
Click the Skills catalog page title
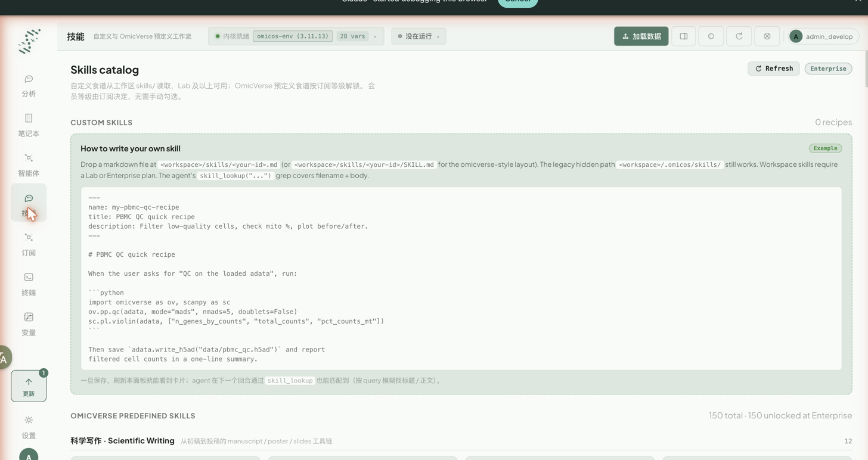[104, 70]
